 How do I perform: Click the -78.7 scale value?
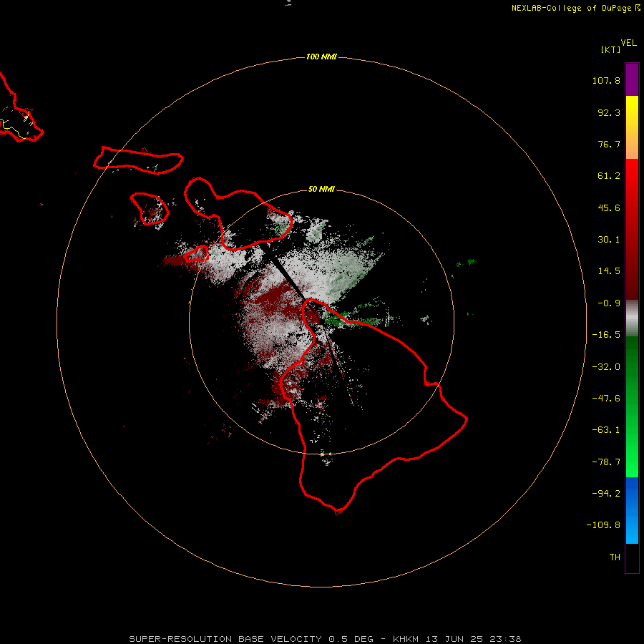[606, 462]
